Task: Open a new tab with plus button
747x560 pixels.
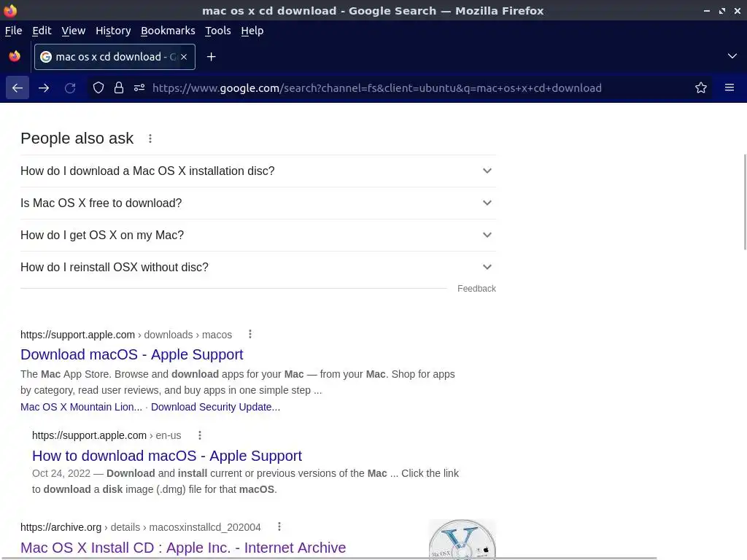Action: pos(211,57)
